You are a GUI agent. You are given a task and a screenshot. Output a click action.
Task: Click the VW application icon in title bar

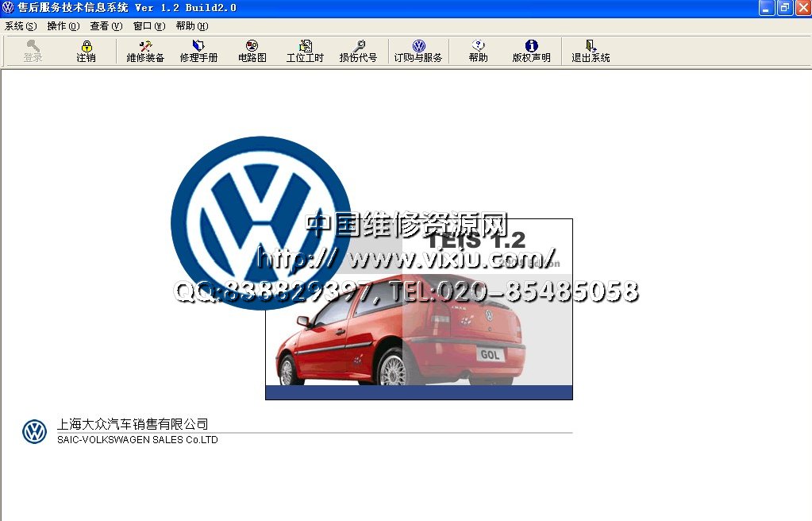[x=8, y=8]
